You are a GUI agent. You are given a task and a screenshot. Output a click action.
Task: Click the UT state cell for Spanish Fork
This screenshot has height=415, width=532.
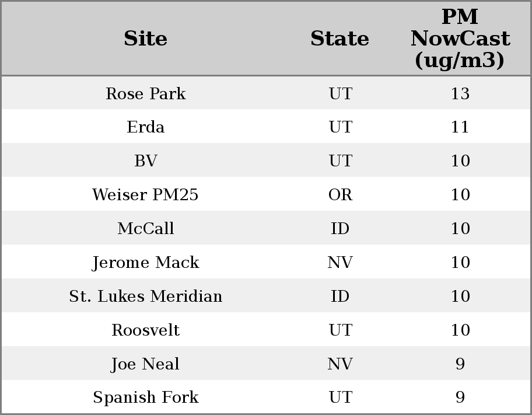click(x=340, y=397)
